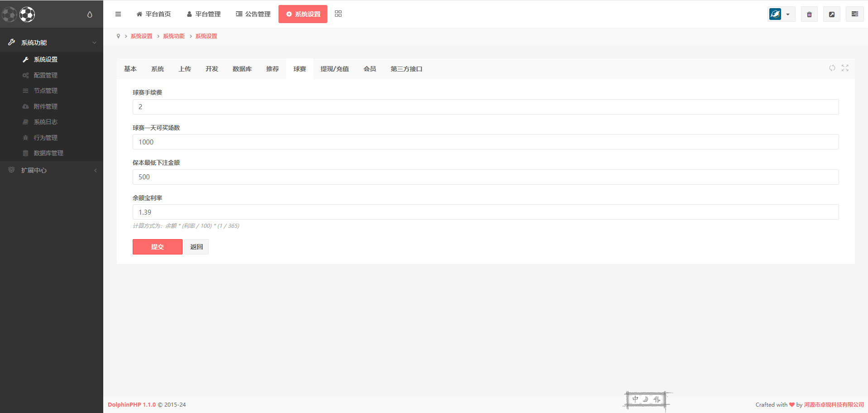Click the 返回 back button
868x413 pixels.
pos(197,247)
